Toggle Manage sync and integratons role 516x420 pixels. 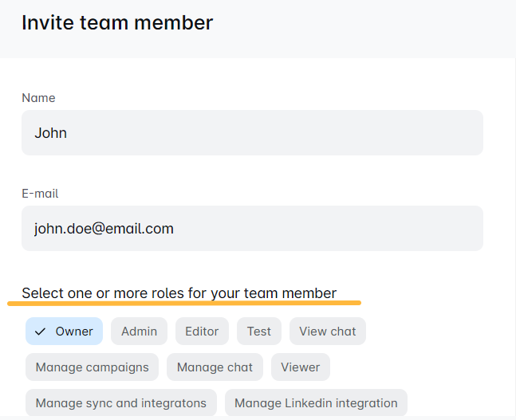click(x=120, y=402)
